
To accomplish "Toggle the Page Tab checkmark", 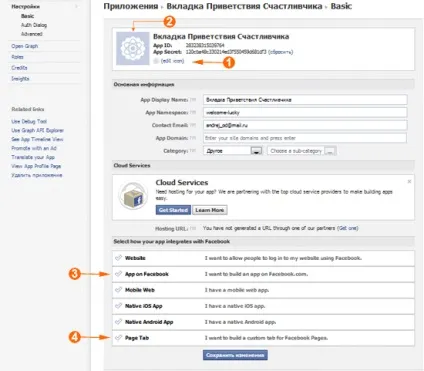I will tap(118, 338).
